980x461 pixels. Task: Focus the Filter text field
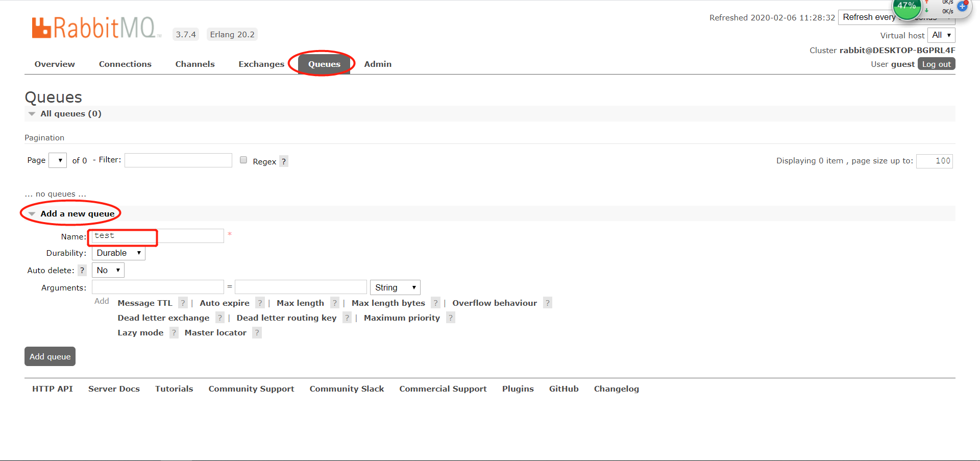pos(178,160)
